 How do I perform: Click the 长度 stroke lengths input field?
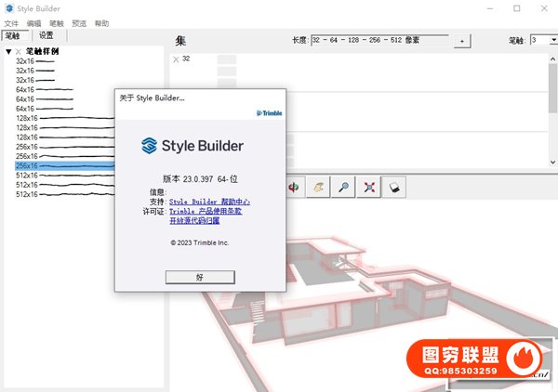click(379, 41)
